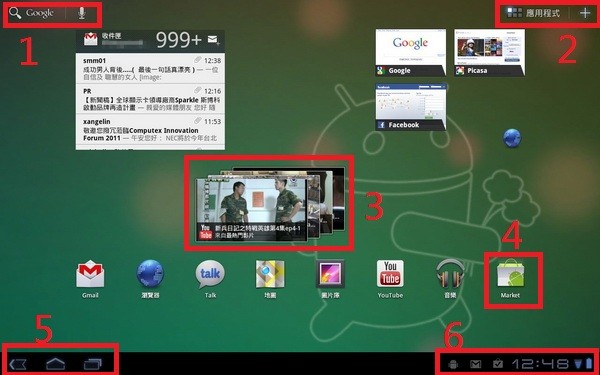The width and height of the screenshot is (600, 375).
Task: Open the Facebook bookmark thumbnail
Action: tap(411, 107)
